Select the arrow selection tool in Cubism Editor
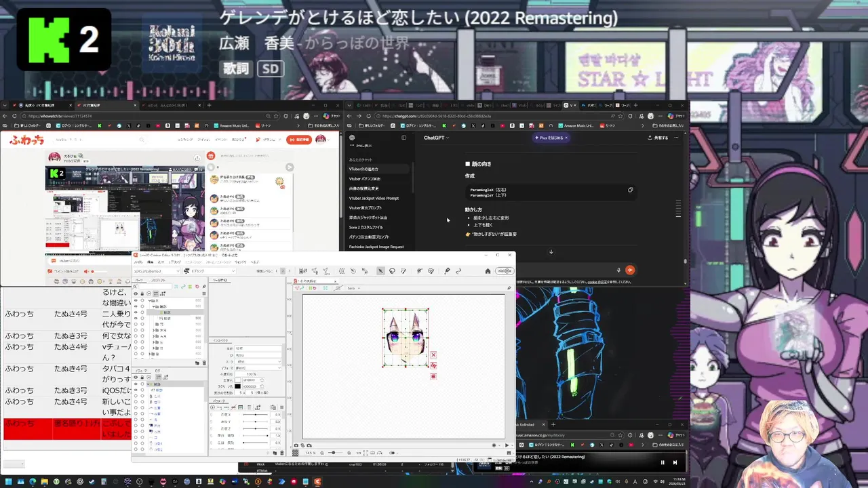 coord(380,271)
